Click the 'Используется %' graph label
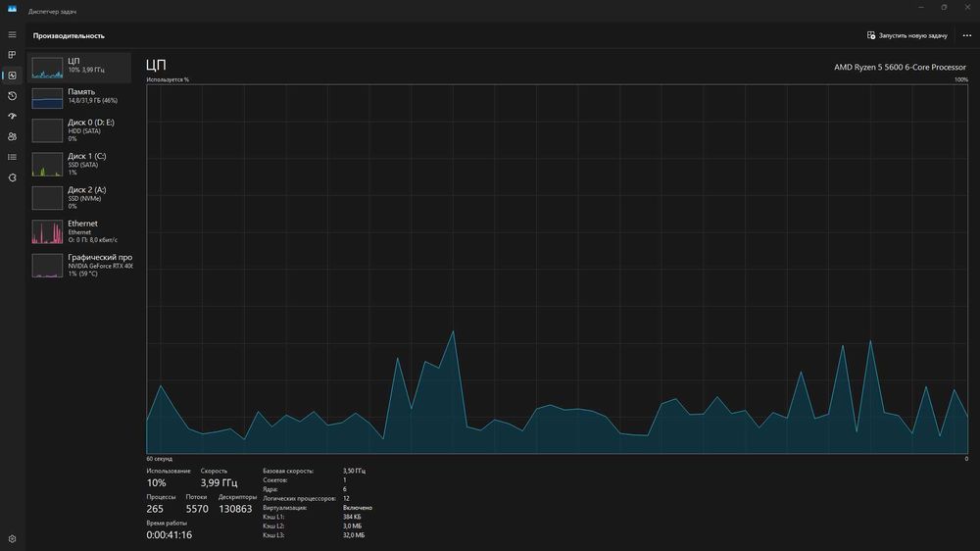 point(168,80)
